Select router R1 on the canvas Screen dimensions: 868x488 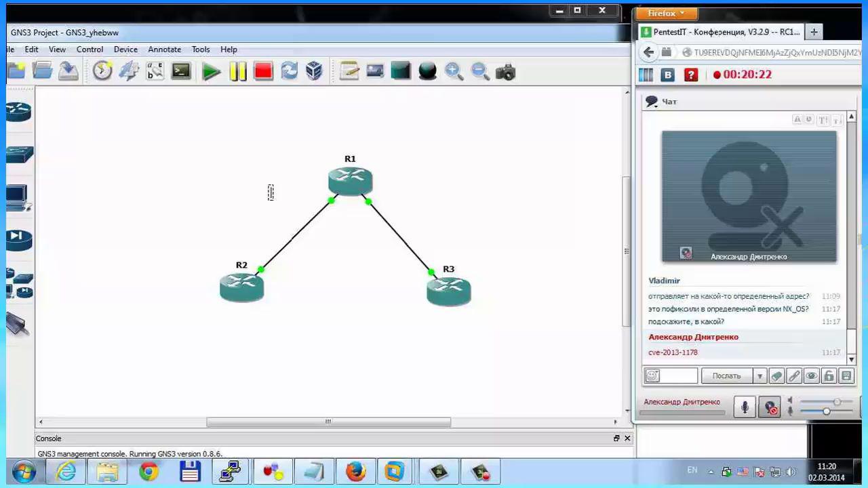click(350, 182)
